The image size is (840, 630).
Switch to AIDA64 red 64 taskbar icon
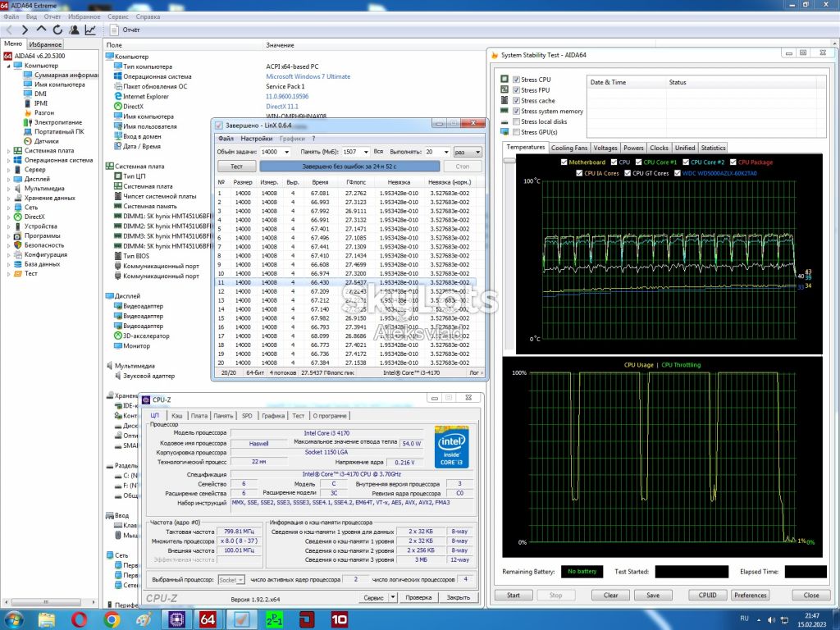coord(208,620)
